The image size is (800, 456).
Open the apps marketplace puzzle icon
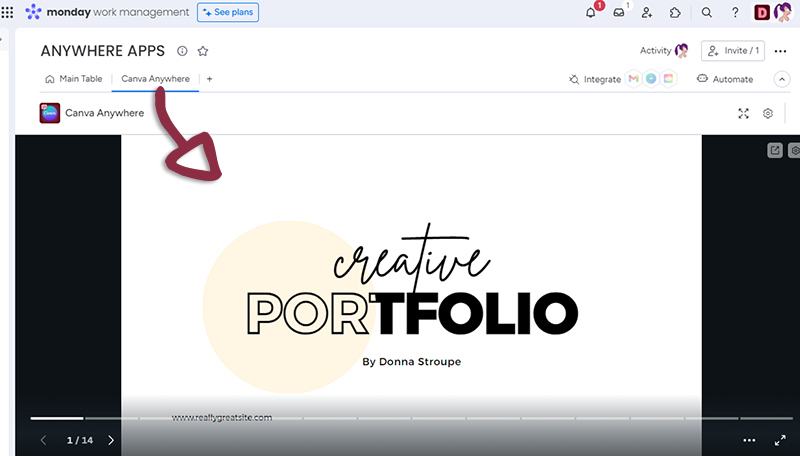675,13
